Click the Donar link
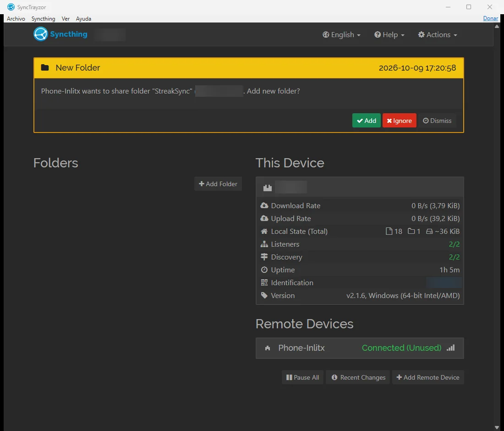Viewport: 504px width, 431px height. point(491,18)
